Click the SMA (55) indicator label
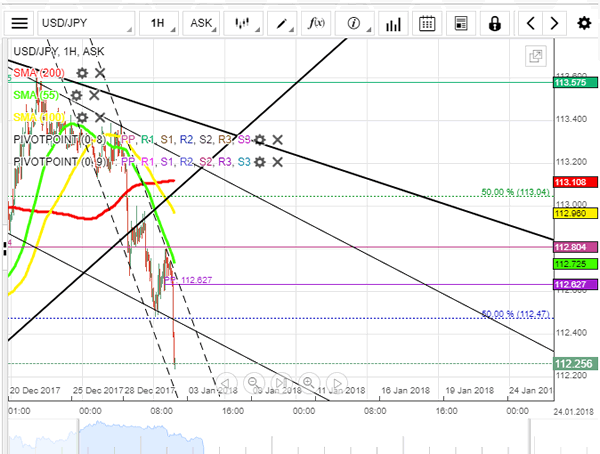Screen dimensions: 600x454 click(36, 95)
